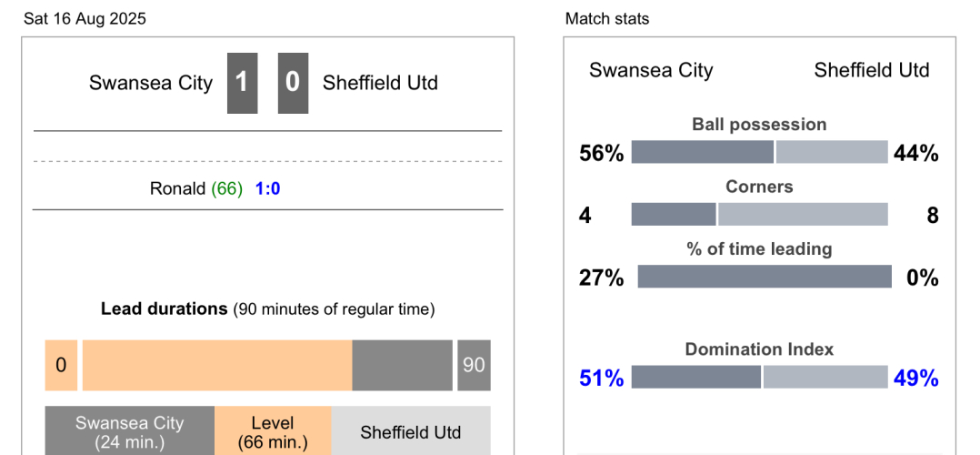Select the Swansea City (24 min.) legend box

[130, 432]
